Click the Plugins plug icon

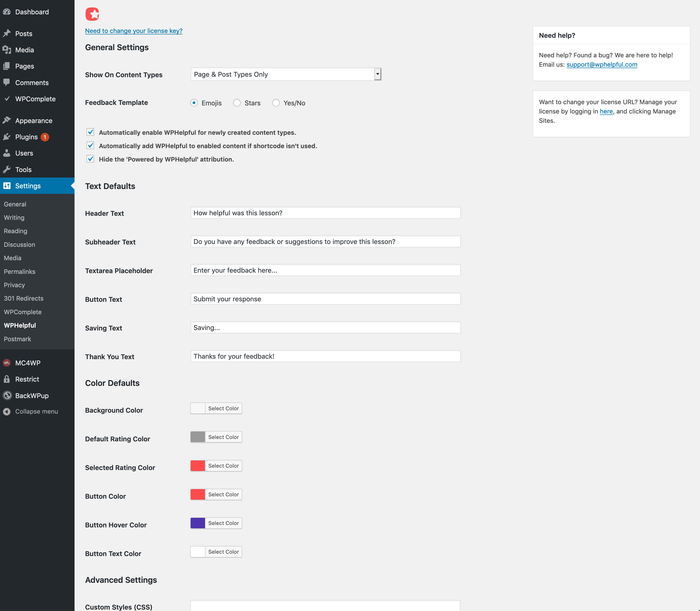tap(7, 137)
